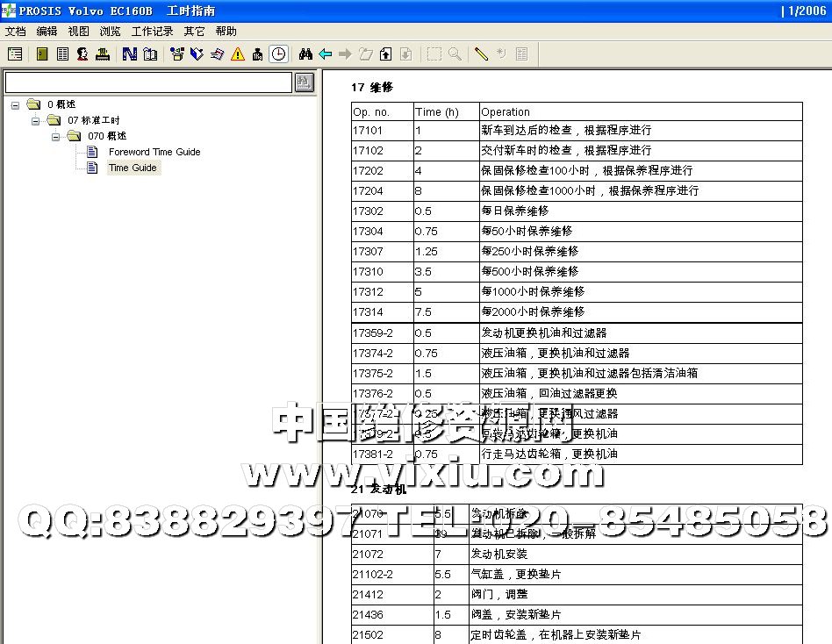The width and height of the screenshot is (832, 644).
Task: Open the 文档 menu
Action: coord(15,32)
